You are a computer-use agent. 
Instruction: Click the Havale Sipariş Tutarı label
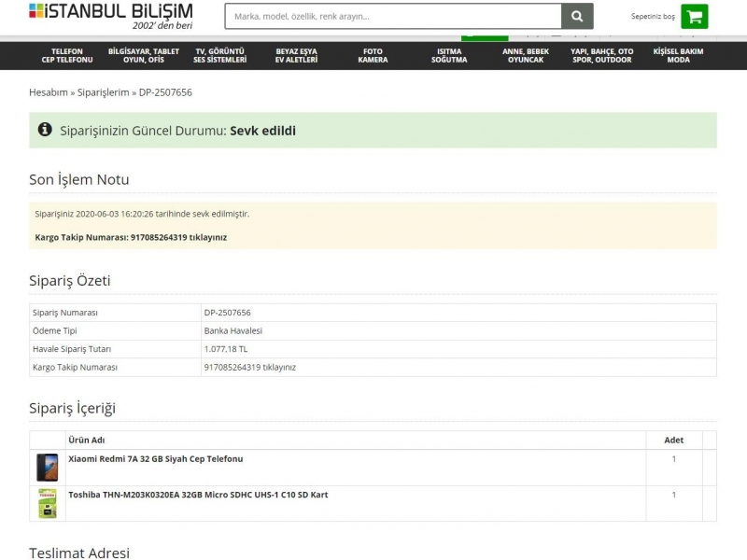pyautogui.click(x=72, y=349)
